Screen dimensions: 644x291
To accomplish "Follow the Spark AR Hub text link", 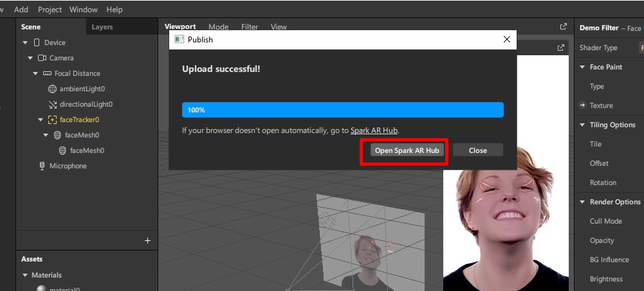I will pyautogui.click(x=374, y=130).
